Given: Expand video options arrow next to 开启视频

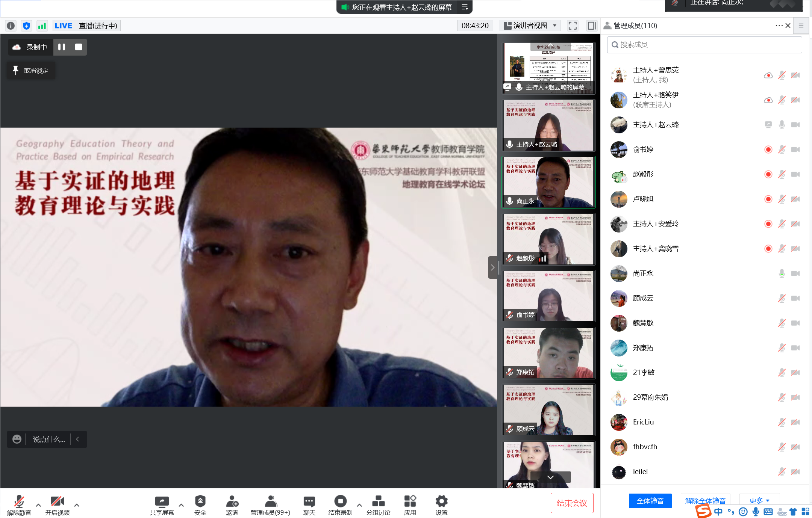Looking at the screenshot, I should 77,505.
